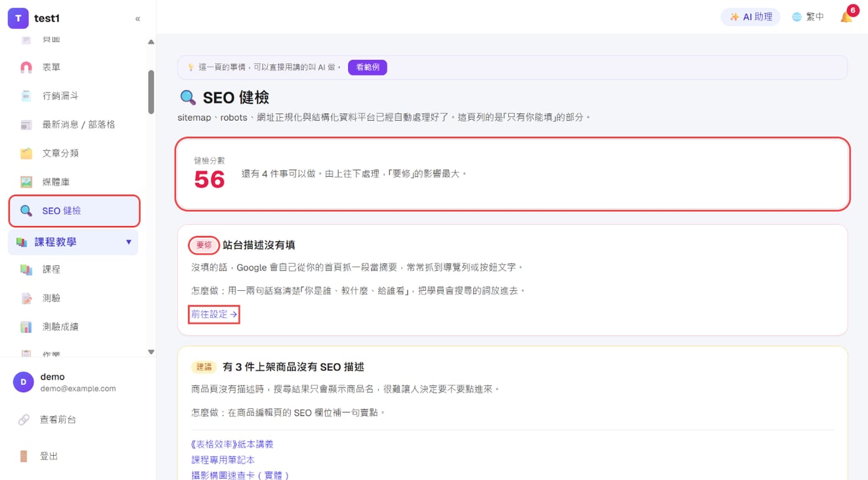Click the 看範例 button

click(x=368, y=67)
